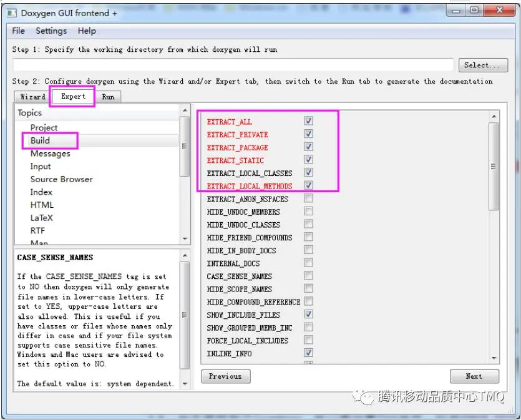
Task: Click the Previous button
Action: [226, 376]
